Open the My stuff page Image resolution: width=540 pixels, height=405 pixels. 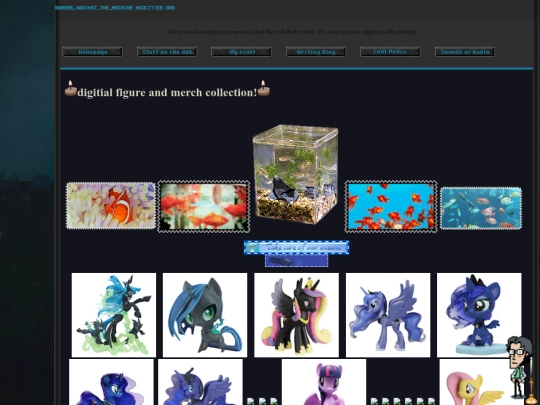point(241,52)
